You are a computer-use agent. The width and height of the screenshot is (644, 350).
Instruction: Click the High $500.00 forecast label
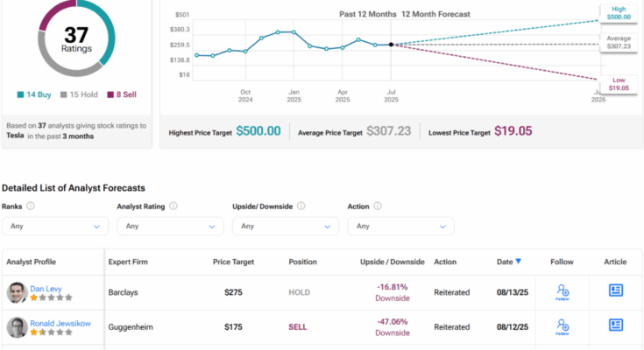[x=619, y=13]
